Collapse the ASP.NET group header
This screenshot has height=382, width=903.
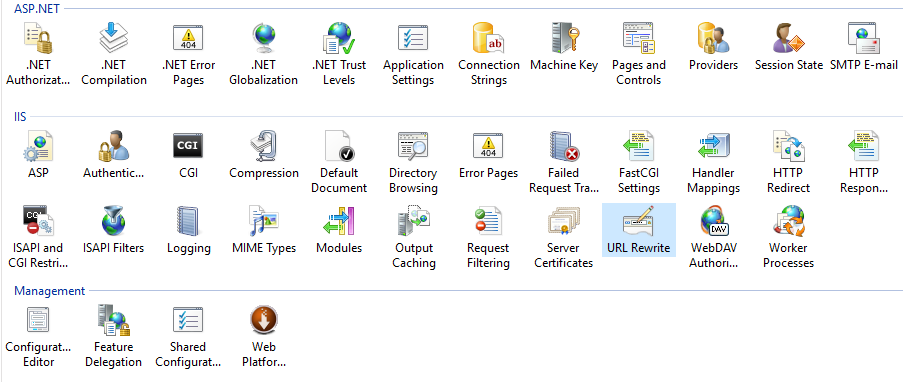coord(36,9)
